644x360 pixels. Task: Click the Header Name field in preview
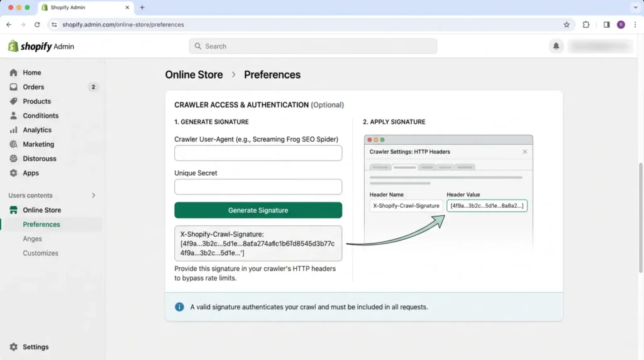[406, 205]
